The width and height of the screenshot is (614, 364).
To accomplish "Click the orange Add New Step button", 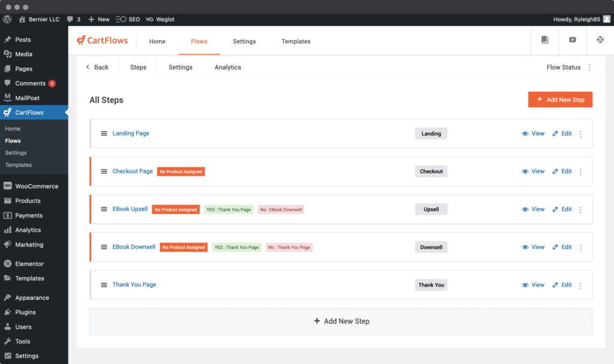I will tap(560, 100).
